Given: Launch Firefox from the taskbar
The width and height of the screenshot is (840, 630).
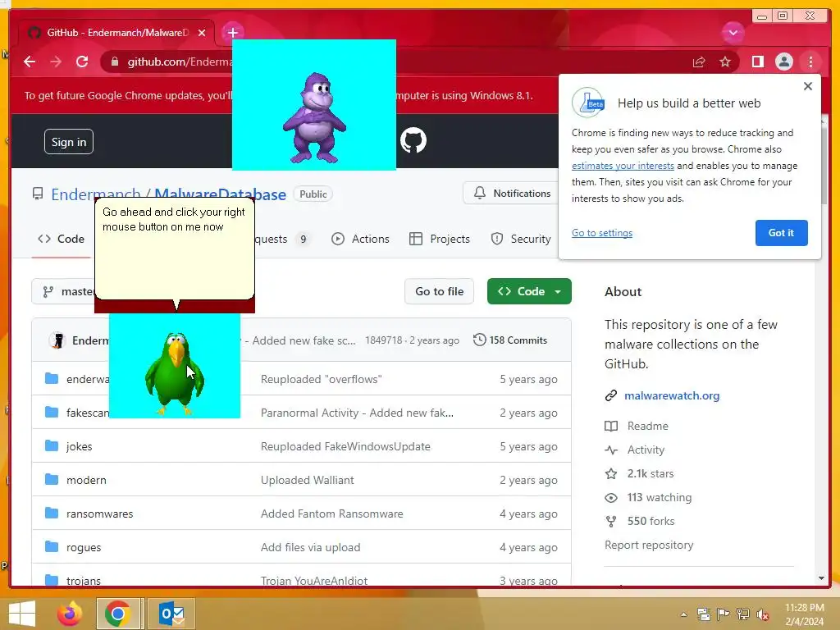Looking at the screenshot, I should point(70,614).
